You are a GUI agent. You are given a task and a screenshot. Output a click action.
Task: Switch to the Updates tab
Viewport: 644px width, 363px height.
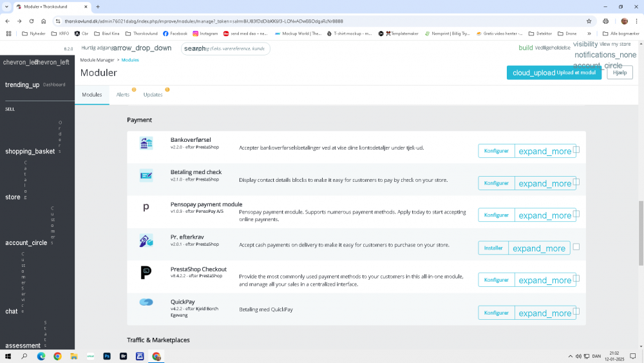point(153,95)
